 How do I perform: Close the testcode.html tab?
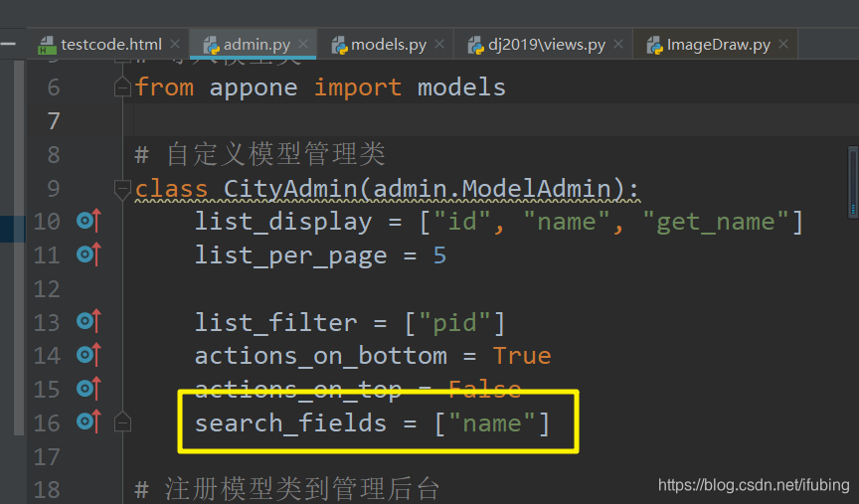point(175,44)
